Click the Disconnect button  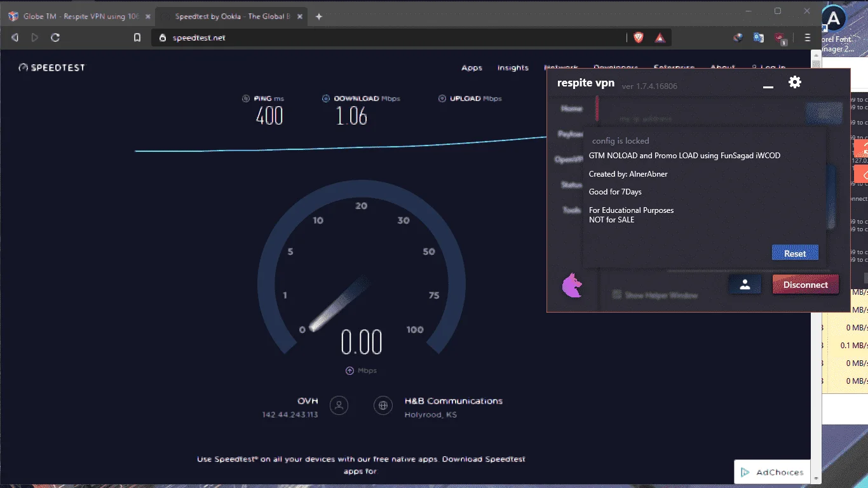pyautogui.click(x=806, y=285)
